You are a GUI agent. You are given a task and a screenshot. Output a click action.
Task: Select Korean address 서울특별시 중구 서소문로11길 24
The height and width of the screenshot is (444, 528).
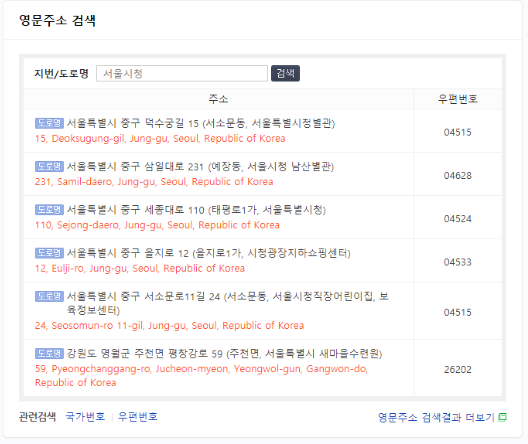click(x=228, y=303)
